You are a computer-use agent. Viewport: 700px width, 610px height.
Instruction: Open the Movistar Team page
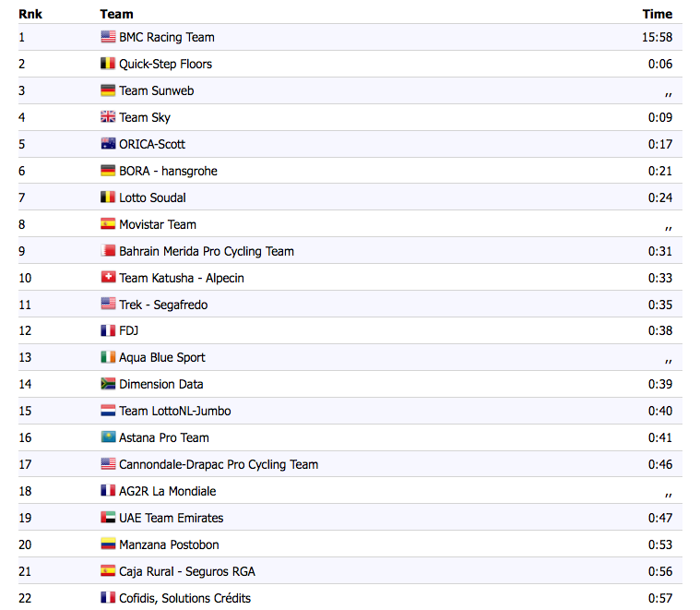pos(158,225)
